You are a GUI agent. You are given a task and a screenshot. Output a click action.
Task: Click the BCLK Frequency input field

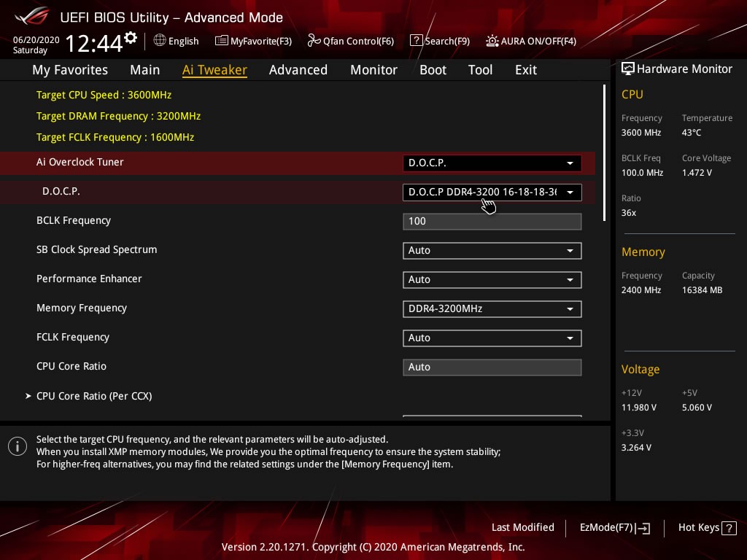coord(492,222)
